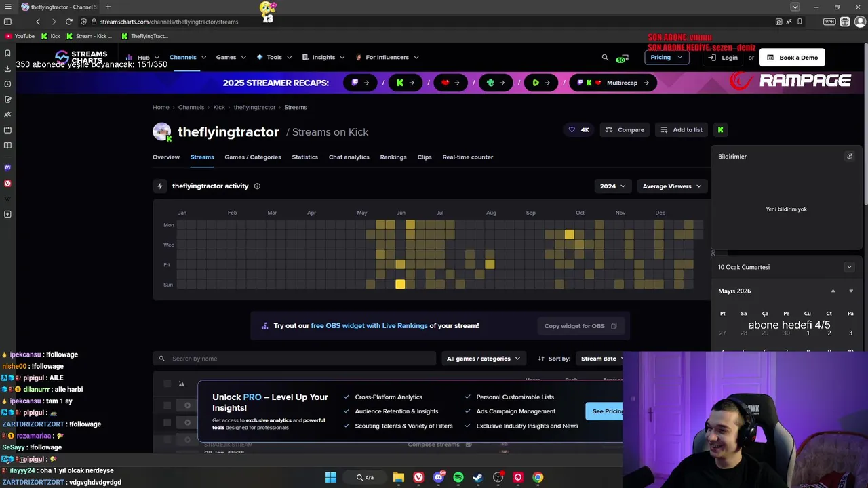
Task: Click the theflyingtractor channel avatar
Action: tap(161, 131)
